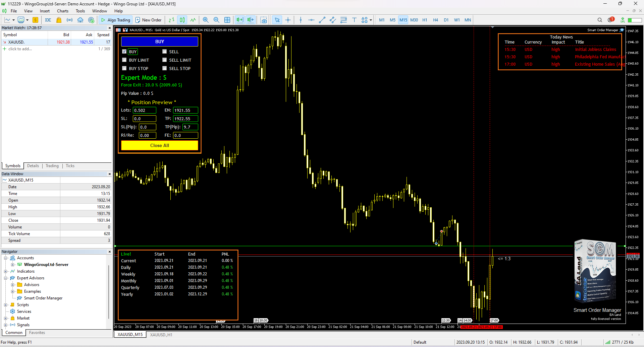Collapse the Expert Advisors tree node
Image resolution: width=644 pixels, height=347 pixels.
(x=6, y=278)
